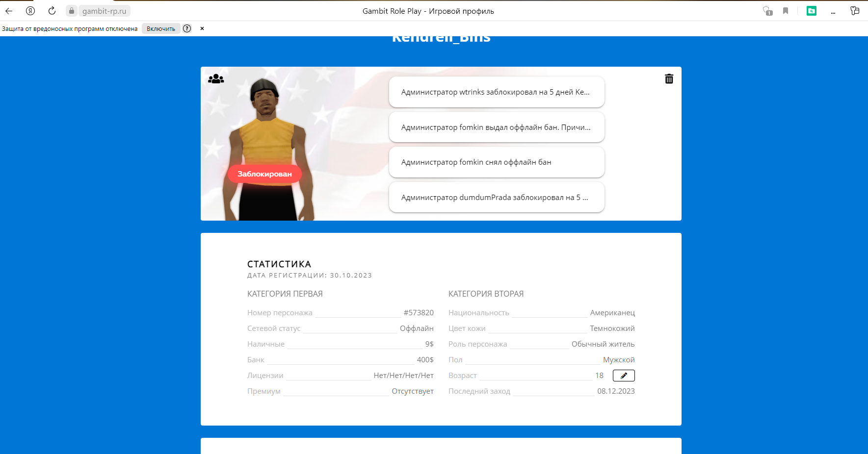Click the browser back arrow
Image resolution: width=868 pixels, height=454 pixels.
coord(9,11)
